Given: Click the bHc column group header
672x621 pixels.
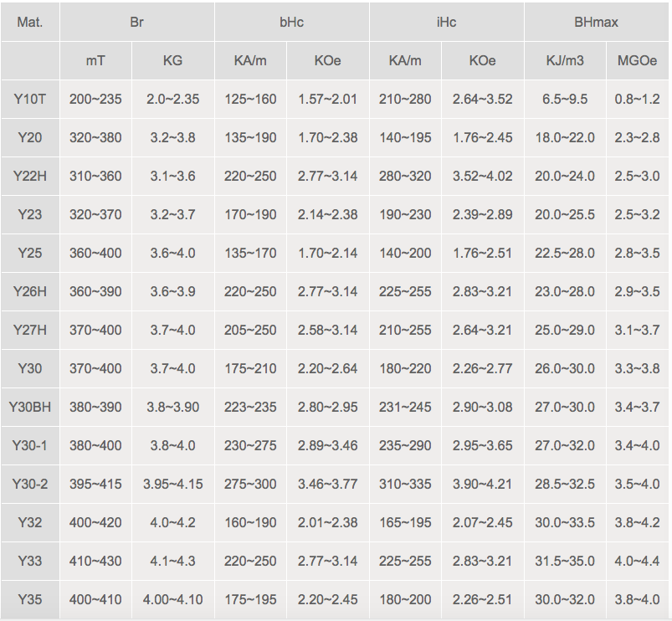Looking at the screenshot, I should click(x=292, y=23).
